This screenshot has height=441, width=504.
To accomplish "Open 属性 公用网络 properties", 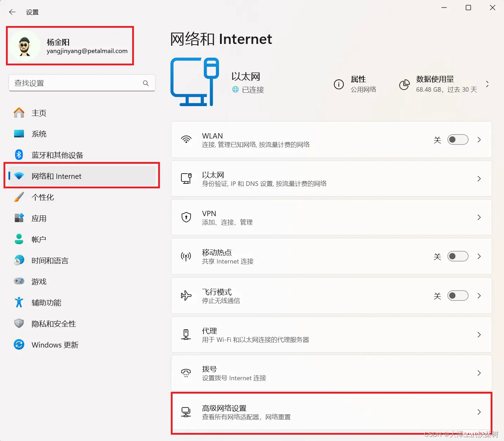I will pyautogui.click(x=355, y=84).
